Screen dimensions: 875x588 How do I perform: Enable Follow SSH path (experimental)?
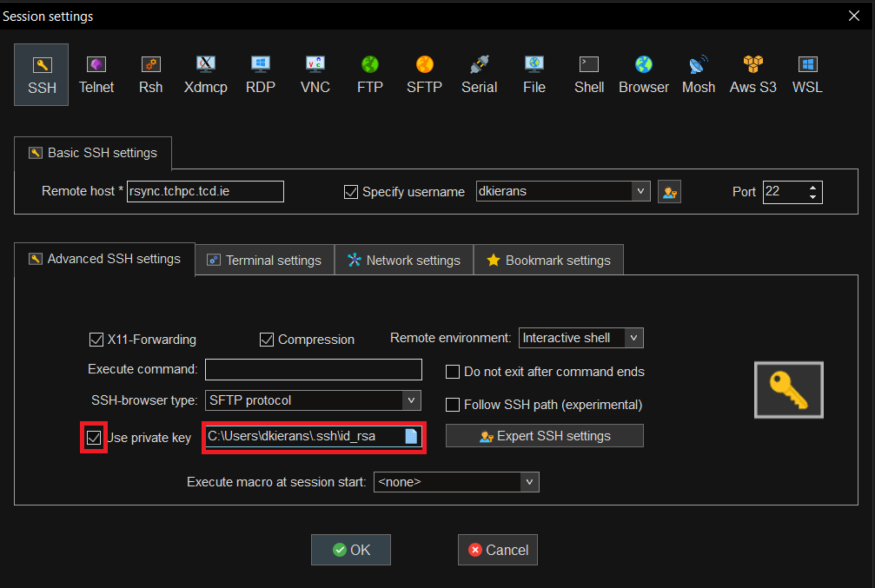tap(453, 405)
